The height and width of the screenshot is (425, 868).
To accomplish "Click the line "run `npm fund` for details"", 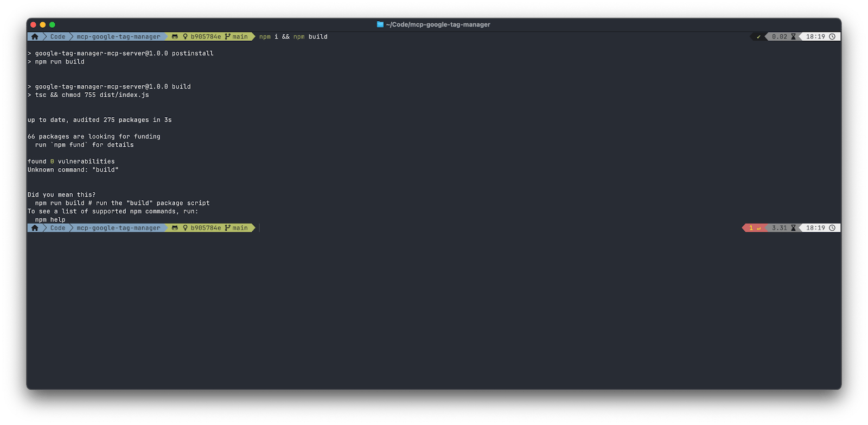I will pyautogui.click(x=85, y=145).
